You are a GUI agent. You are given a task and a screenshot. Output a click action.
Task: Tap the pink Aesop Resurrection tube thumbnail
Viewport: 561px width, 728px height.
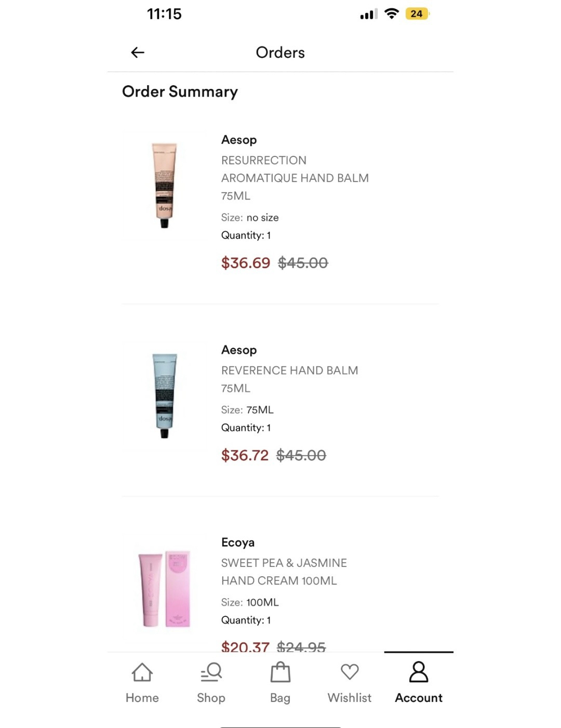pos(164,185)
